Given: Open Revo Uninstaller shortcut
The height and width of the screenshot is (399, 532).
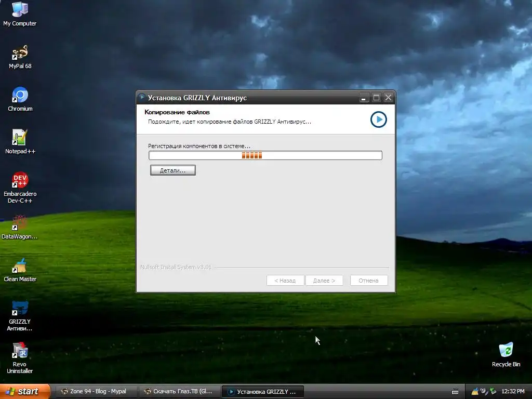Looking at the screenshot, I should coord(20,358).
